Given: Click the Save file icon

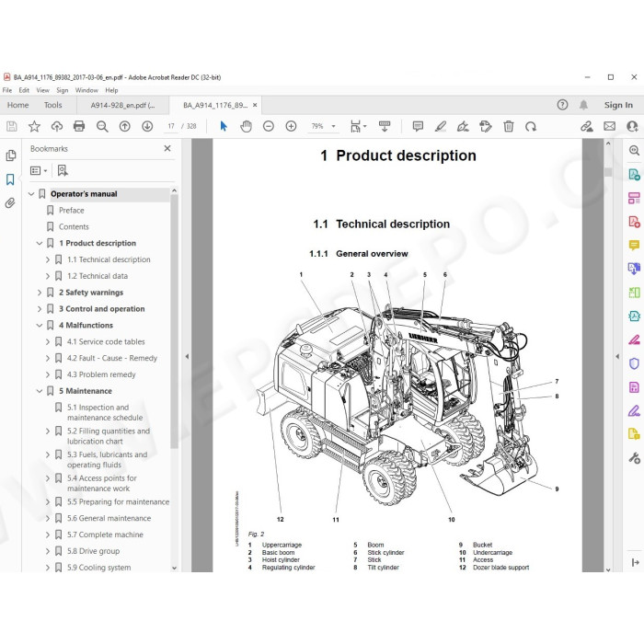Looking at the screenshot, I should tap(12, 126).
